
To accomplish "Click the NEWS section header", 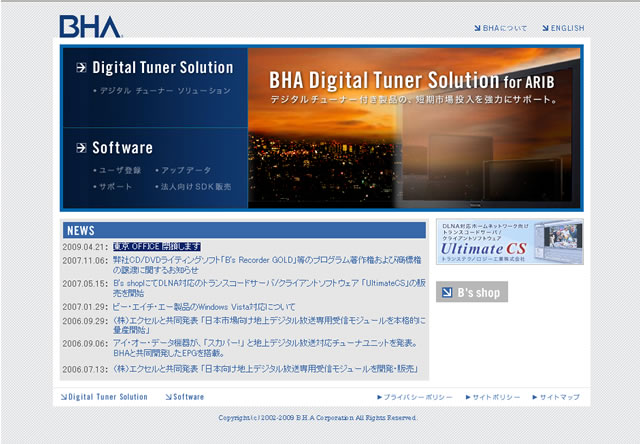I will click(x=244, y=230).
